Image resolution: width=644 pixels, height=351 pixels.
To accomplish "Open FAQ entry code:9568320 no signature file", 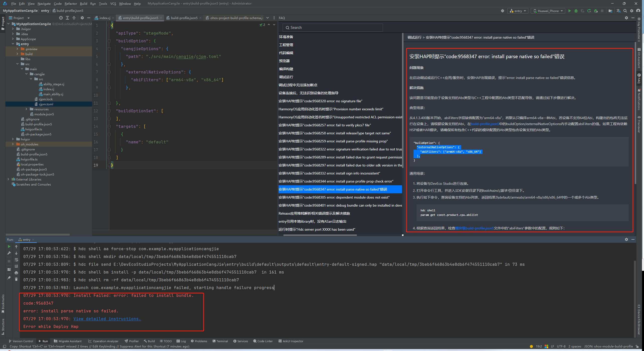I will tap(320, 101).
